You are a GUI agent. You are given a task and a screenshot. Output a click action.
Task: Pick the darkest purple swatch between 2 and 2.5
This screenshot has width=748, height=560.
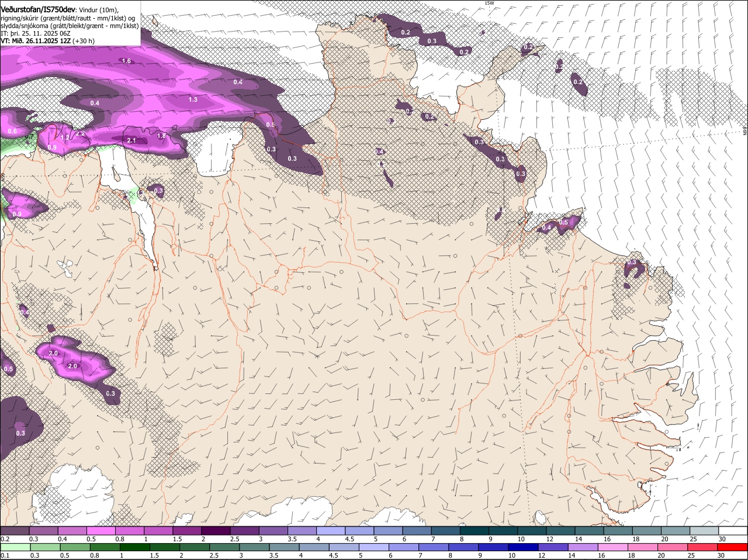click(x=216, y=531)
